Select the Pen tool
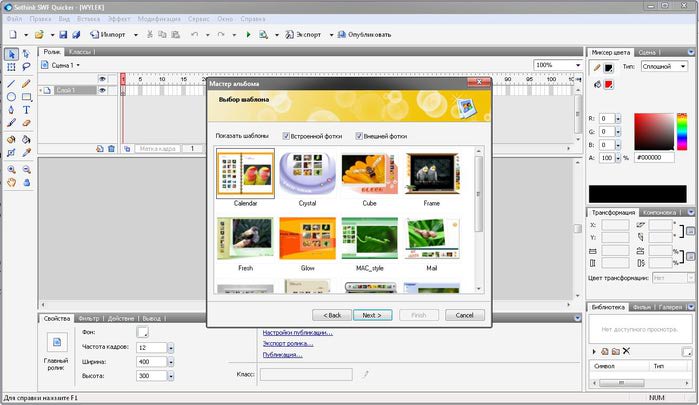The image size is (699, 405). pos(12,110)
